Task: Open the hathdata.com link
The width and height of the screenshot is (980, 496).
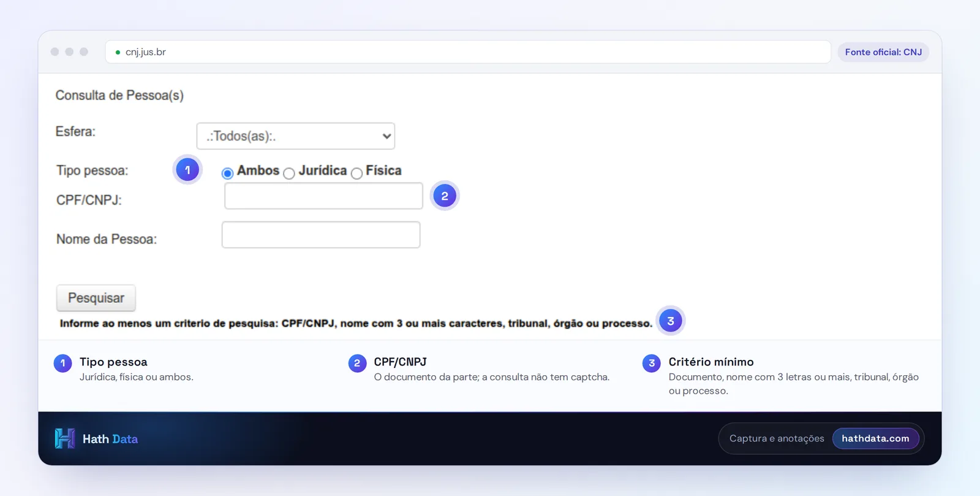Action: [875, 438]
